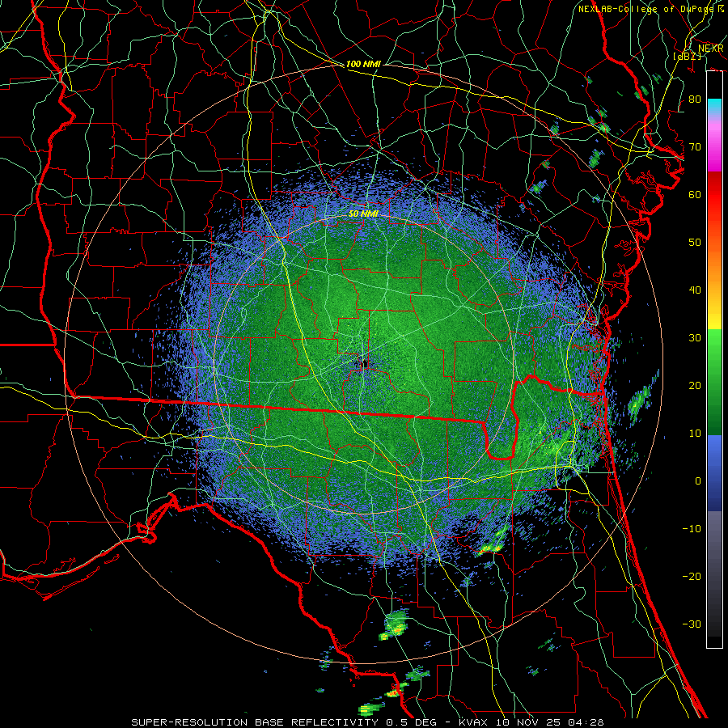This screenshot has width=728, height=728.
Task: Click the '[dBZ]' unit label
Action: (x=687, y=56)
